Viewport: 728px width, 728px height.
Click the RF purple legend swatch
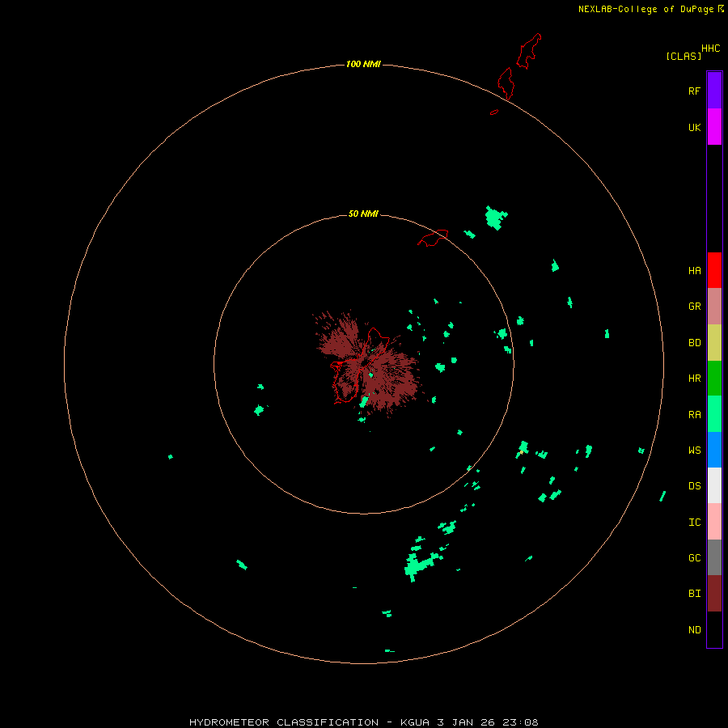click(x=714, y=91)
